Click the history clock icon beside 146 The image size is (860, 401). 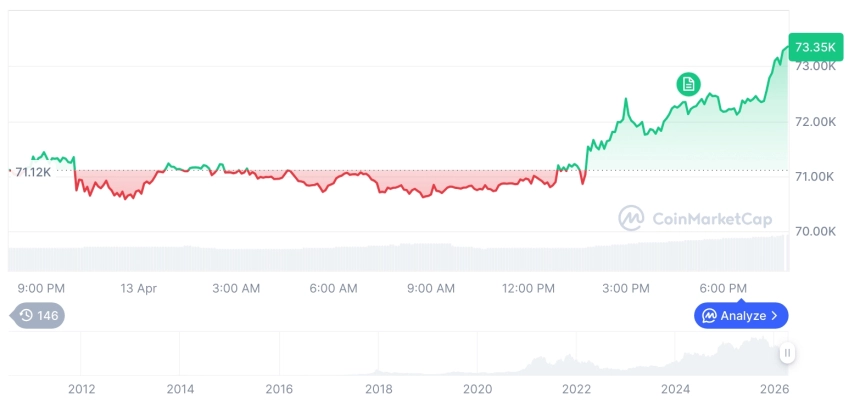26,316
